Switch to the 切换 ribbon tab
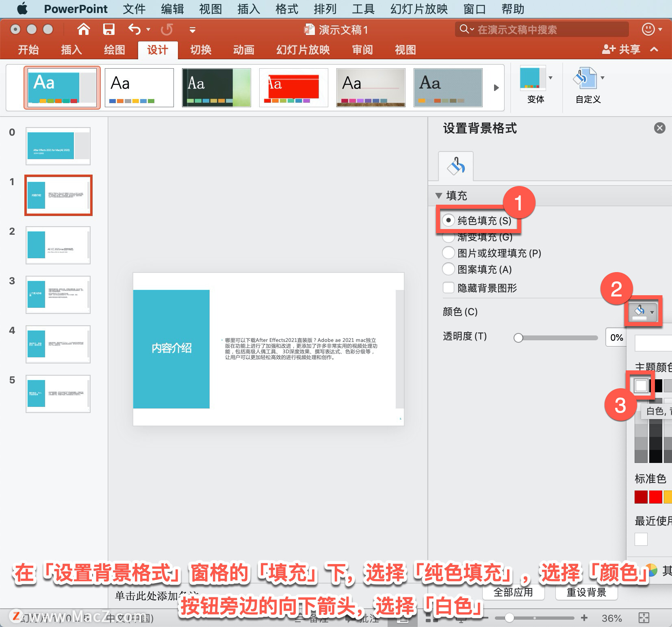This screenshot has width=672, height=627. coord(201,50)
